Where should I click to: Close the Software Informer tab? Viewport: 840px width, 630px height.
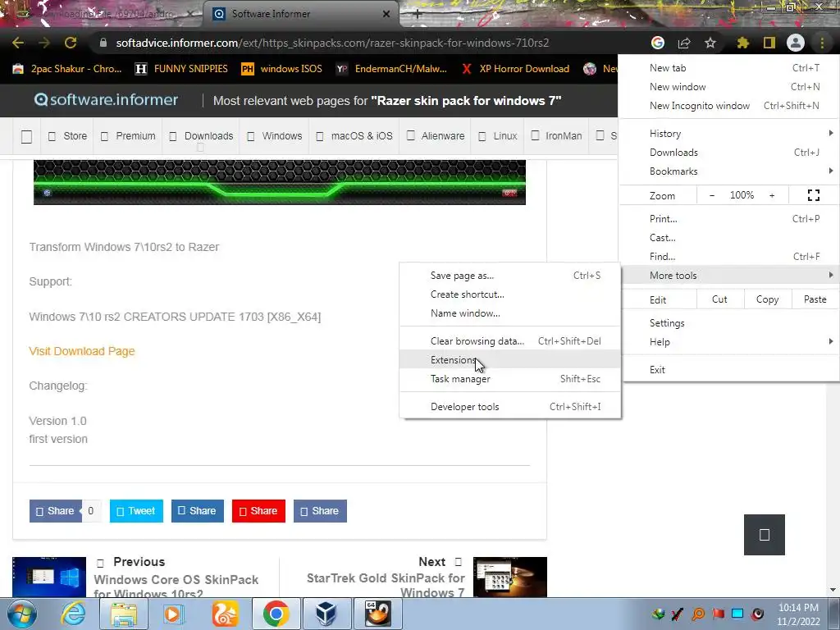pyautogui.click(x=386, y=14)
